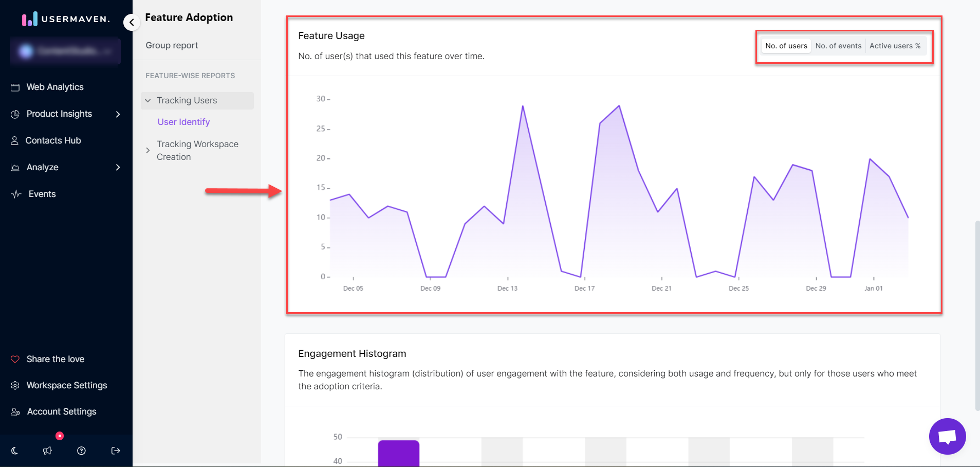Open help via the question mark icon
Viewport: 980px width, 467px height.
pos(81,451)
